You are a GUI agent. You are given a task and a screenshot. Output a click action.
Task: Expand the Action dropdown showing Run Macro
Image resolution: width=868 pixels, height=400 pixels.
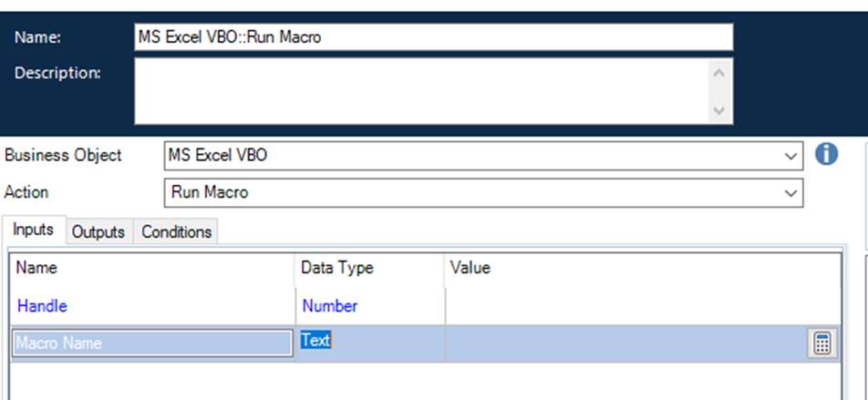click(x=790, y=193)
